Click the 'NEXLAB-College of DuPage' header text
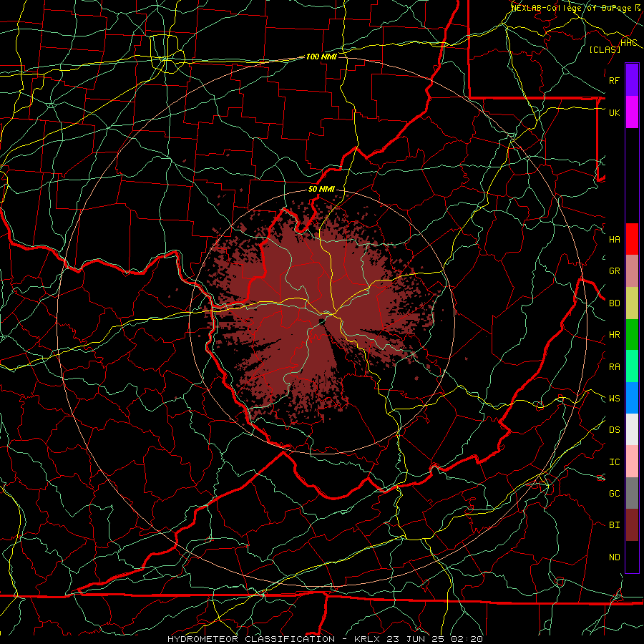This screenshot has width=644, height=644. (572, 8)
